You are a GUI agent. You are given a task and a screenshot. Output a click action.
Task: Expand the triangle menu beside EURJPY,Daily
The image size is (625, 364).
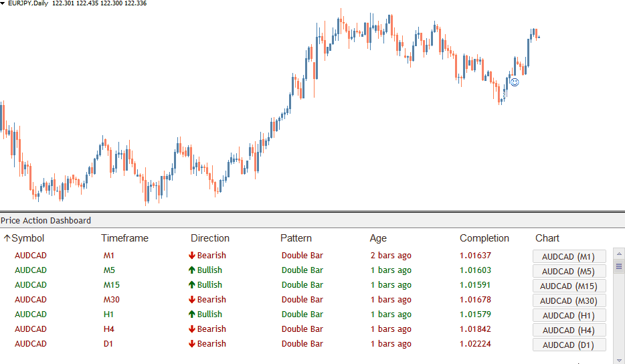(3, 3)
